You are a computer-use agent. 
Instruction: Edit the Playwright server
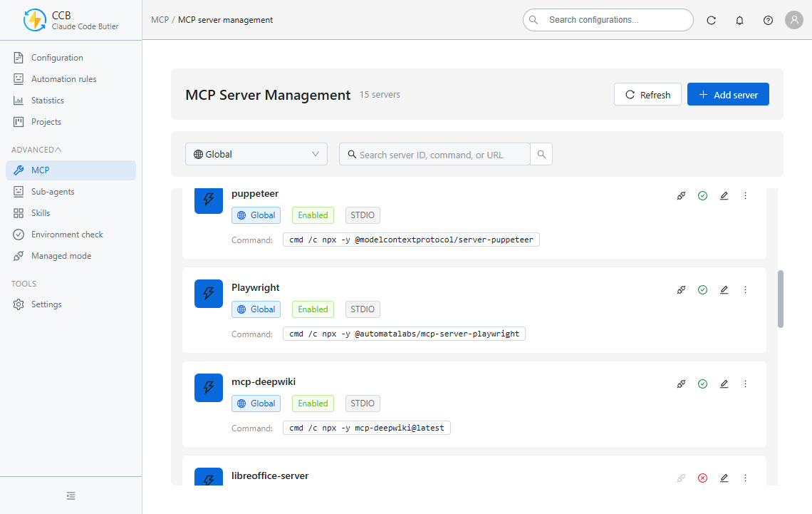tap(724, 289)
